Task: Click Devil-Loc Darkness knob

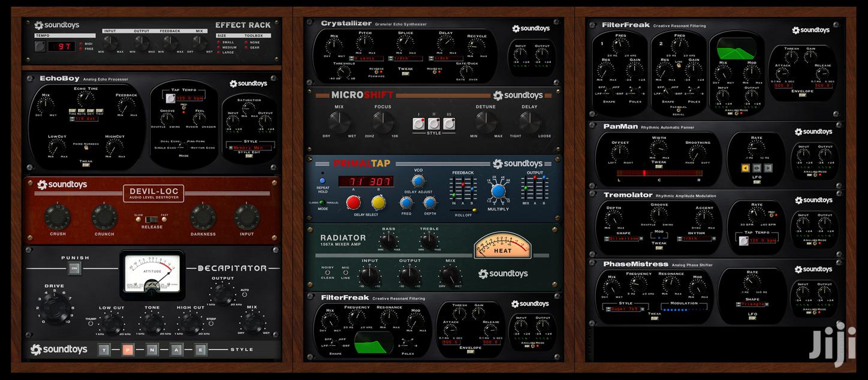Action: 203,216
